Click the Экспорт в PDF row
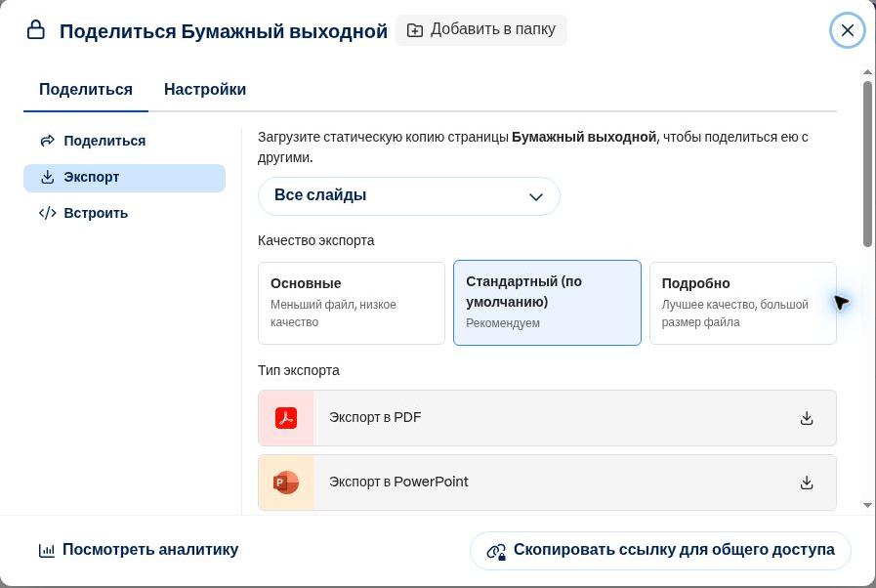The image size is (876, 588). click(547, 418)
